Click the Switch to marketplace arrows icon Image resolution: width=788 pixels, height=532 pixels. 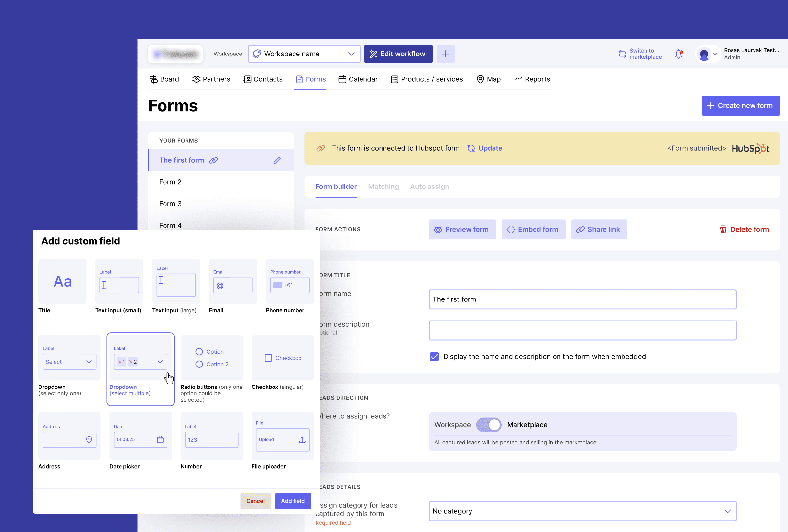[x=622, y=54]
